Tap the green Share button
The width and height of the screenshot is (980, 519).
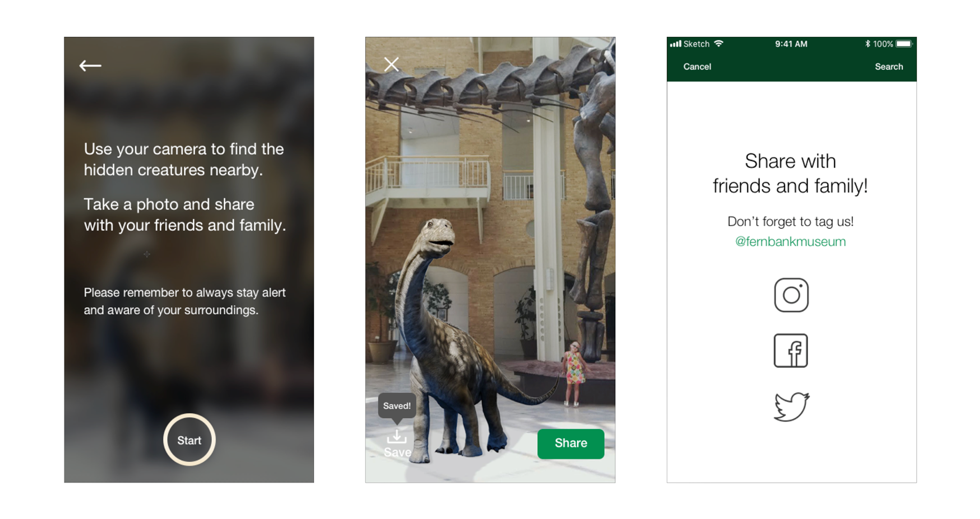coord(571,443)
